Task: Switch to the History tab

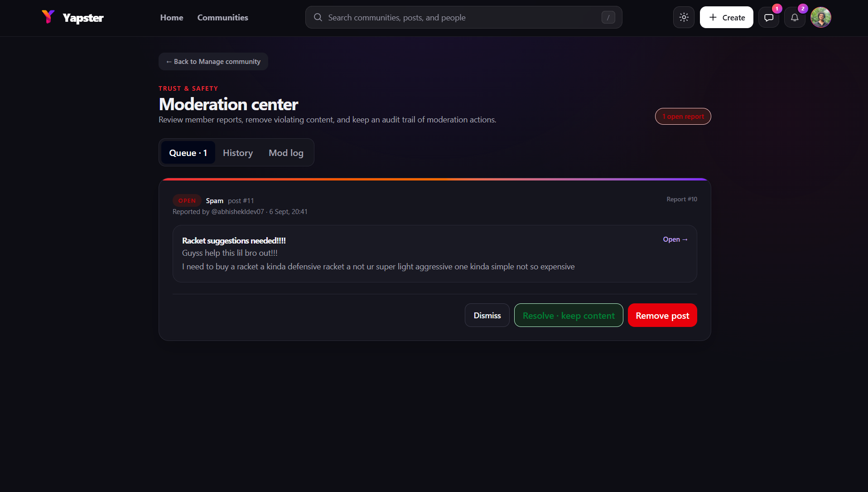Action: point(238,153)
